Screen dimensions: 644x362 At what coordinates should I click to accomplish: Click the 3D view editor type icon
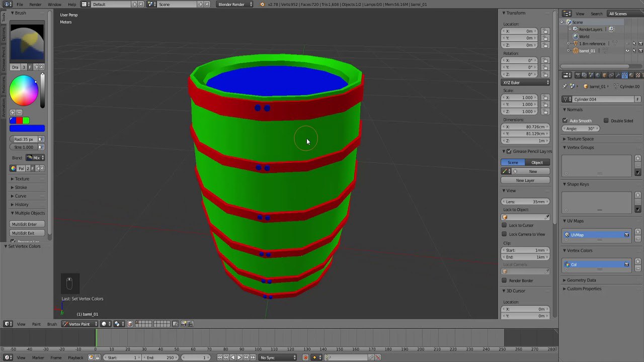(8, 324)
